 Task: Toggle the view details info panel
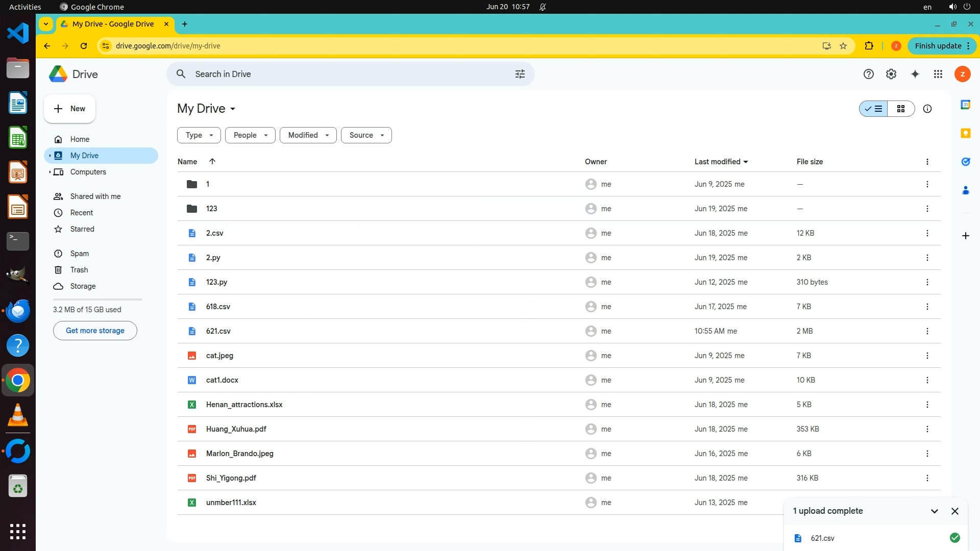pos(927,109)
